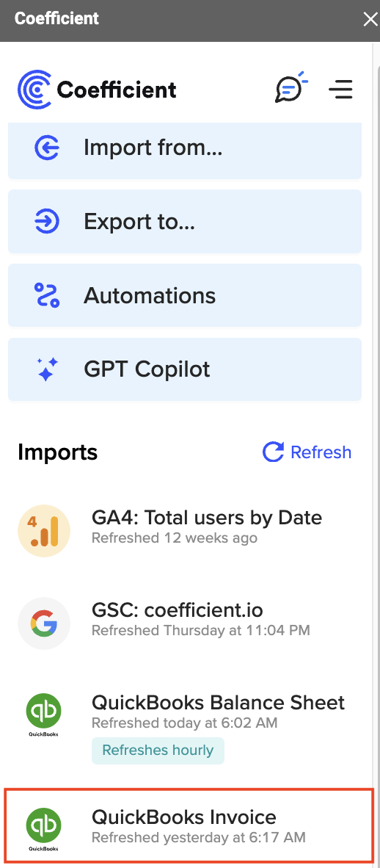
Task: Open the Import from… option
Action: pos(185,148)
